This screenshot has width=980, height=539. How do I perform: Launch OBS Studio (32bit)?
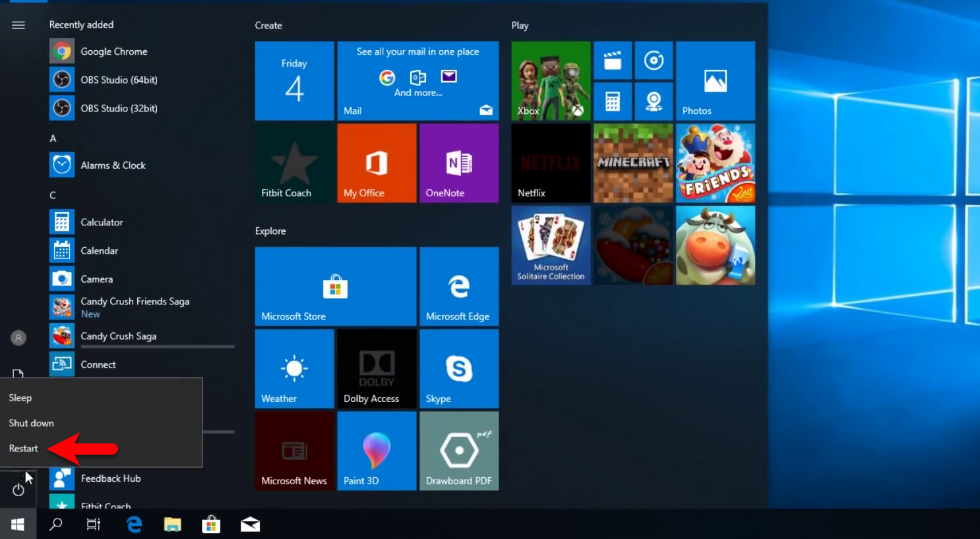point(141,108)
